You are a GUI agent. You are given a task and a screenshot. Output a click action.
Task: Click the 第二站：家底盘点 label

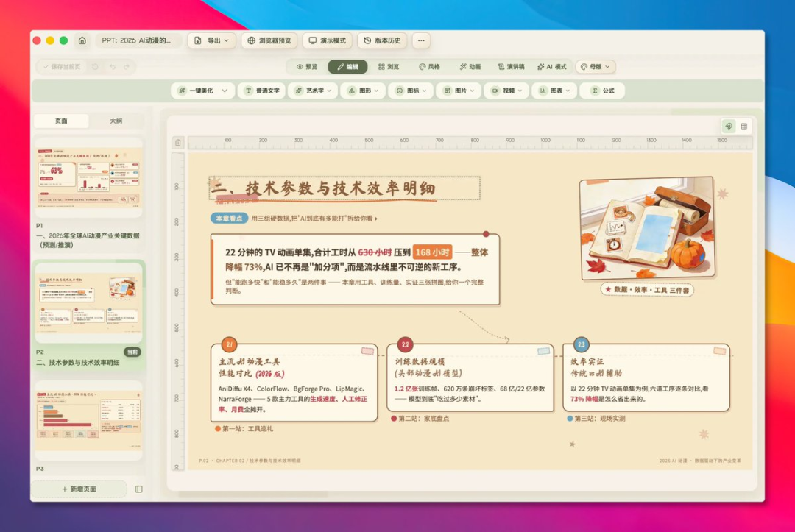pyautogui.click(x=420, y=419)
